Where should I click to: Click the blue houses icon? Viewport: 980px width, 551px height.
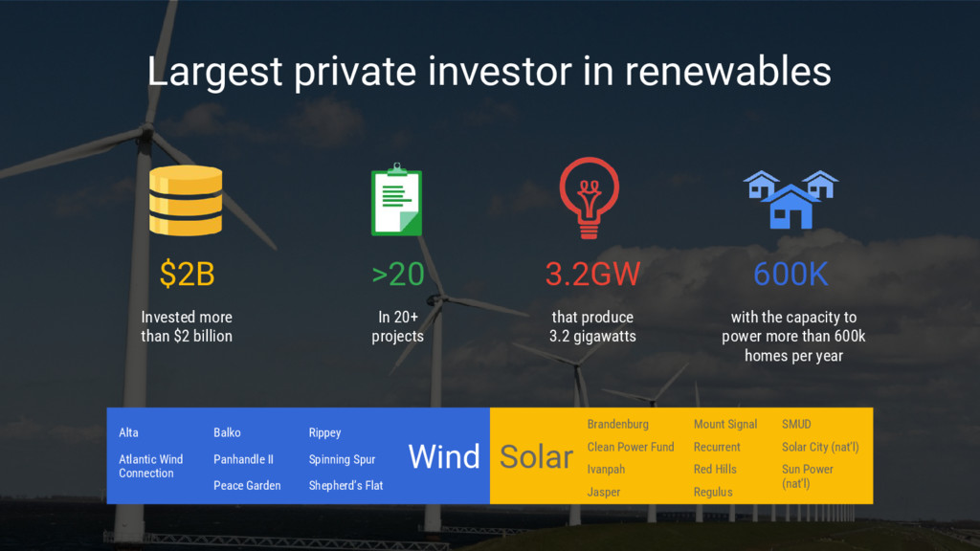tap(791, 199)
